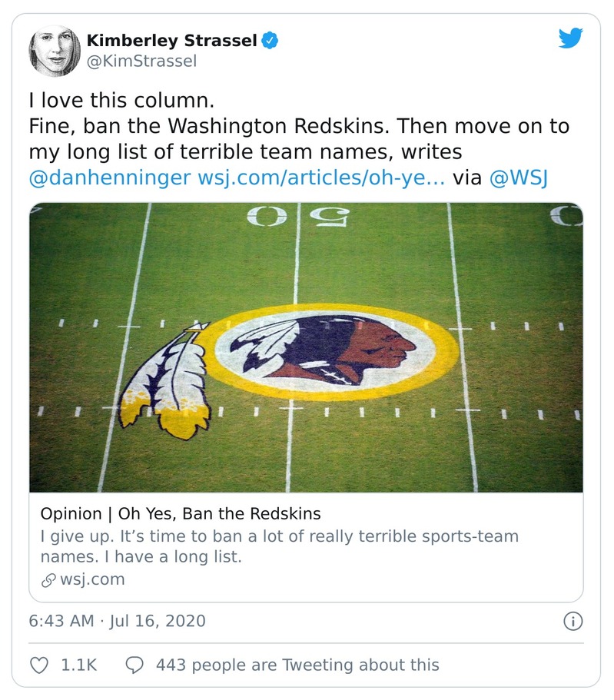Image resolution: width=614 pixels, height=700 pixels.
Task: Click the Twitter bird logo
Action: [570, 38]
